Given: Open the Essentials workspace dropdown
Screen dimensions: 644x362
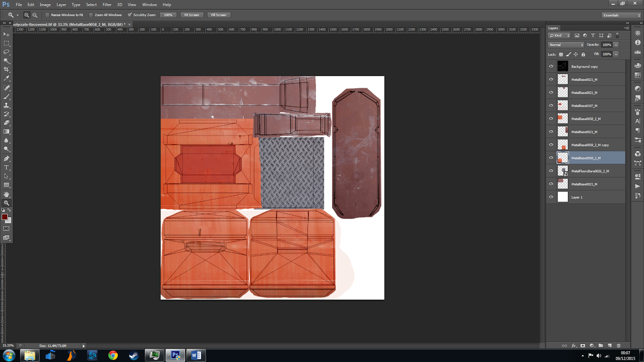Looking at the screenshot, I should point(620,14).
